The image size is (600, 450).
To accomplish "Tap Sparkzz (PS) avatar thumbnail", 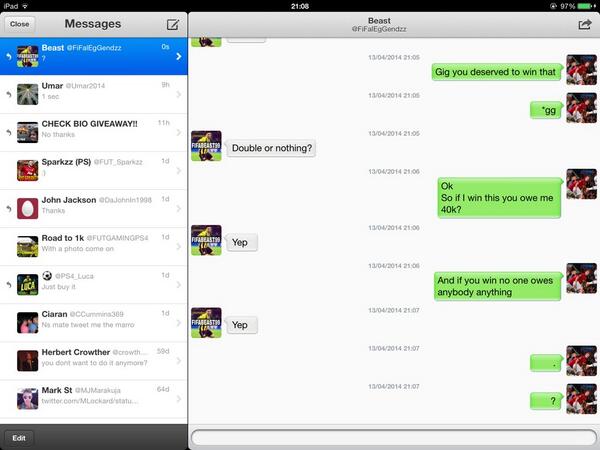I will pos(28,170).
